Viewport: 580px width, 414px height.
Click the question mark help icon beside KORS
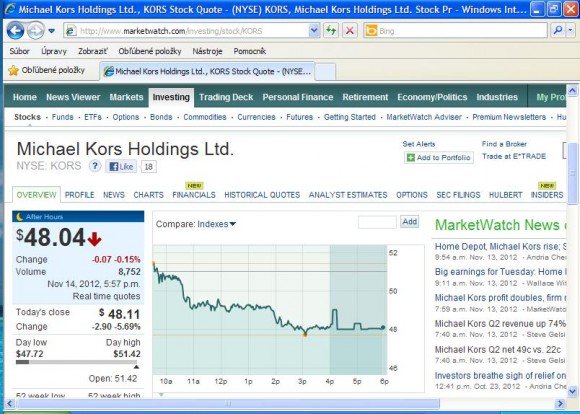tap(95, 166)
